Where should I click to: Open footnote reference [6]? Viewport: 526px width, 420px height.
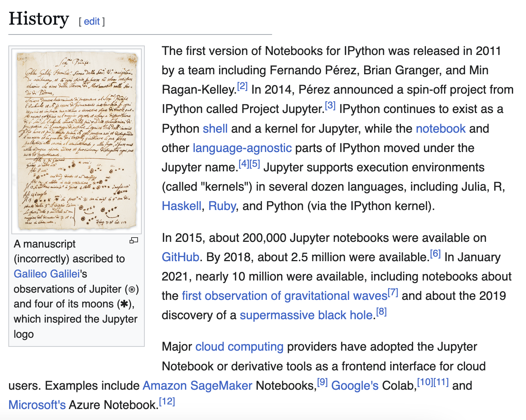pyautogui.click(x=435, y=254)
